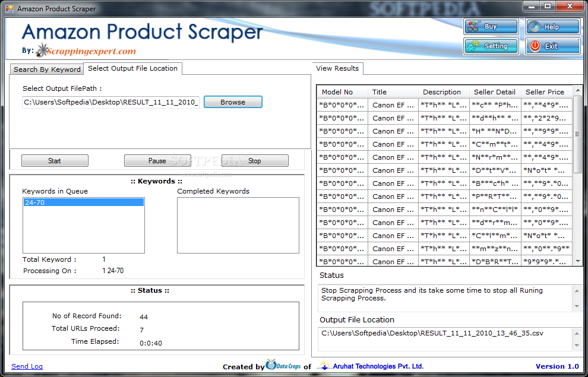
Task: Pause the scraping process
Action: point(157,160)
